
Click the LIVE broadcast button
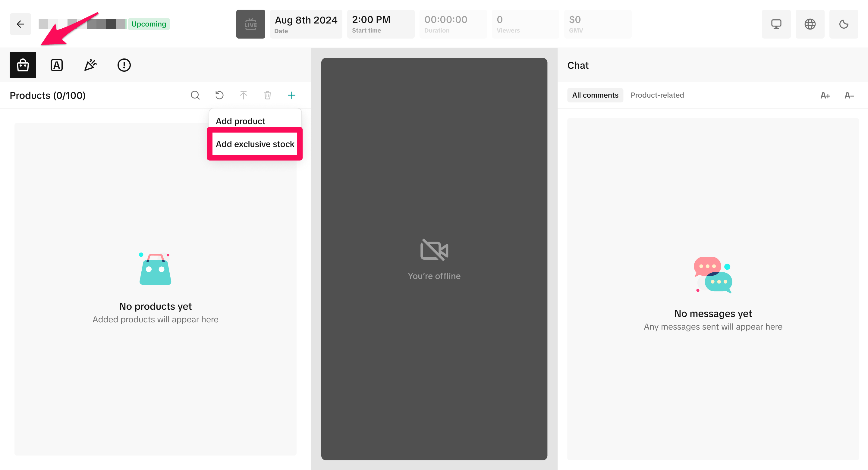point(250,24)
